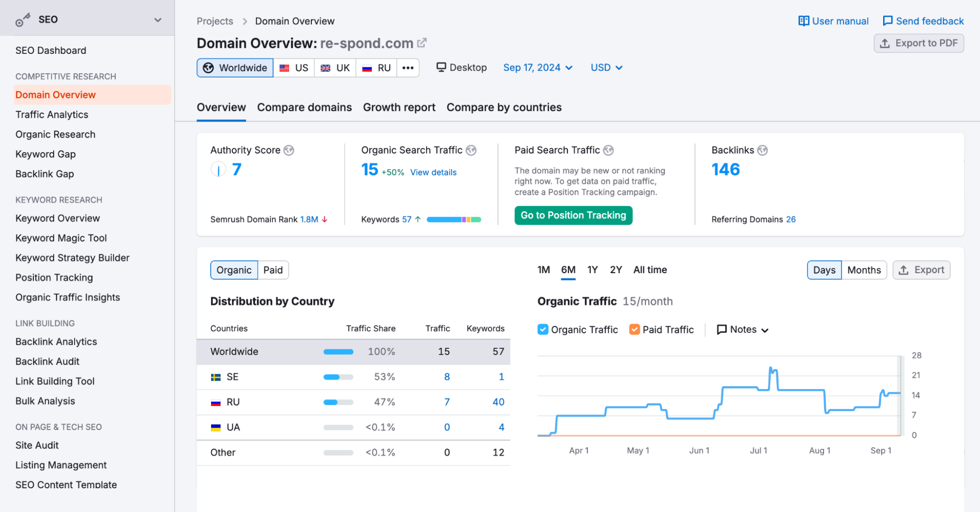Uncheck the Organic Traffic checkbox
The width and height of the screenshot is (980, 512).
click(x=543, y=329)
